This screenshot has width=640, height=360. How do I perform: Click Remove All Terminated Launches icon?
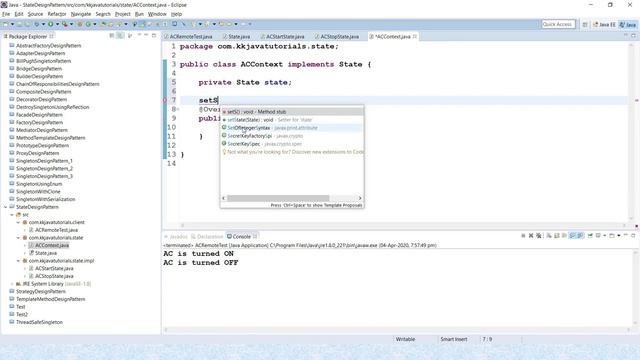[539, 236]
